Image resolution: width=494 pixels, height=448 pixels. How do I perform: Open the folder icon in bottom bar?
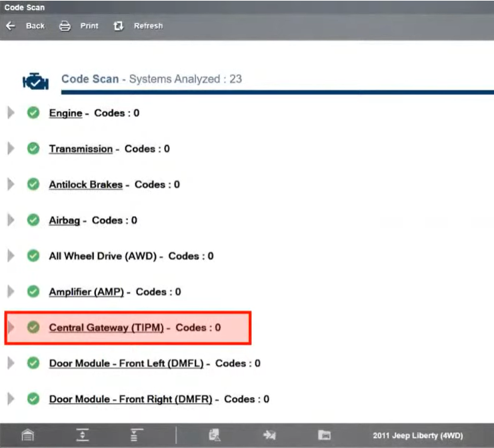pyautogui.click(x=324, y=435)
